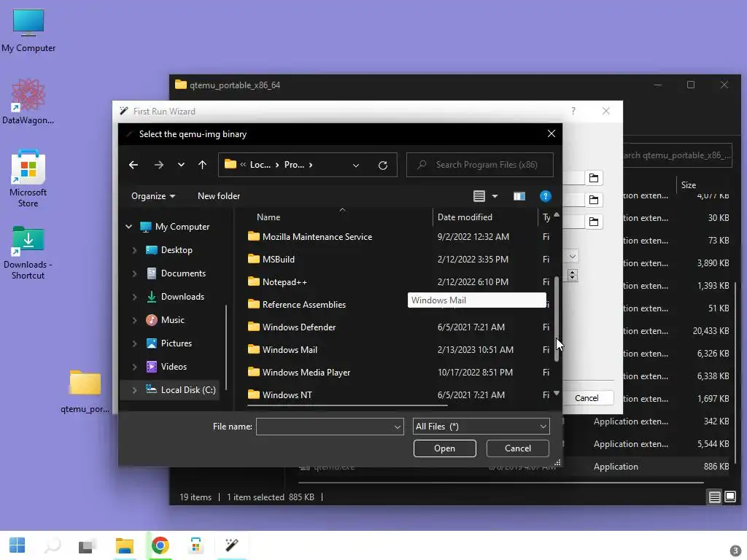Viewport: 747px width, 560px height.
Task: Open File Explorer from taskbar
Action: coord(125,545)
